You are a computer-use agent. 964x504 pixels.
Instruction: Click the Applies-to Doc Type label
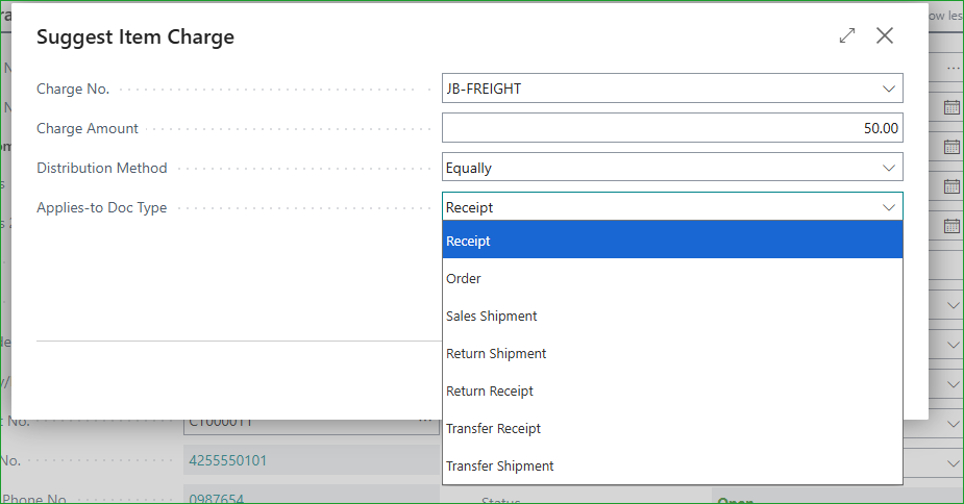[102, 208]
